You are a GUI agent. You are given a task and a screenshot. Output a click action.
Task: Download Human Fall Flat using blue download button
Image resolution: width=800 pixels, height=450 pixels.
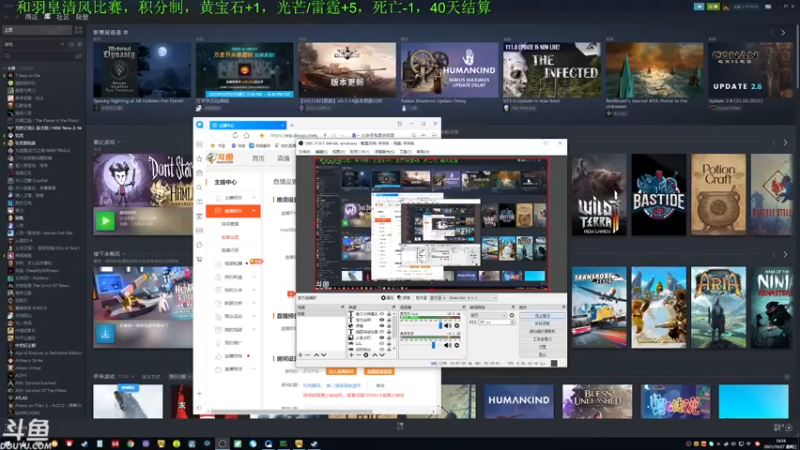coord(105,334)
